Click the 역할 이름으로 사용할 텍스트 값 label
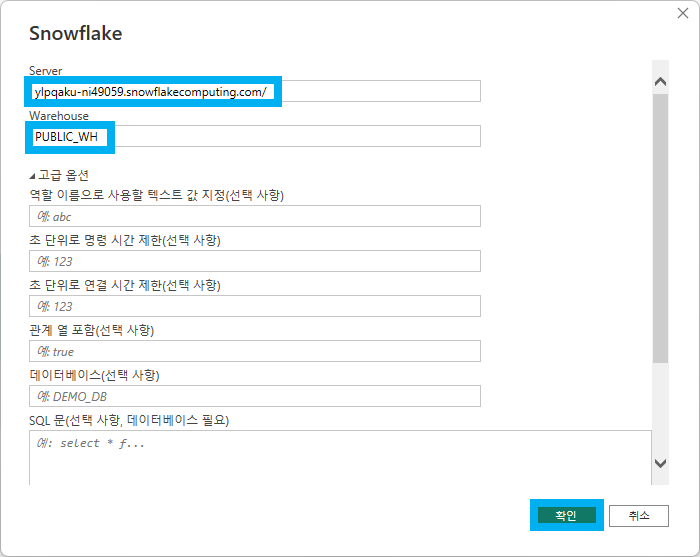This screenshot has height=557, width=700. coord(157,195)
